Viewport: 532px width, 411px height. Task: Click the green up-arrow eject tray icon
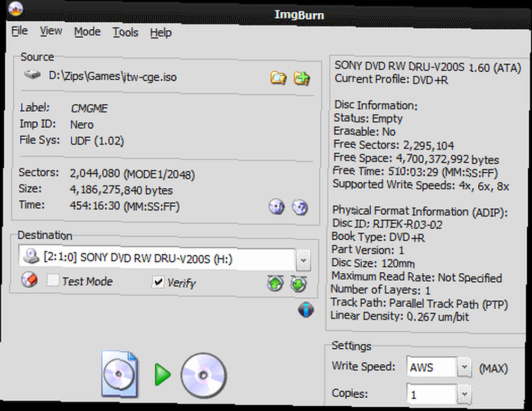coord(275,283)
